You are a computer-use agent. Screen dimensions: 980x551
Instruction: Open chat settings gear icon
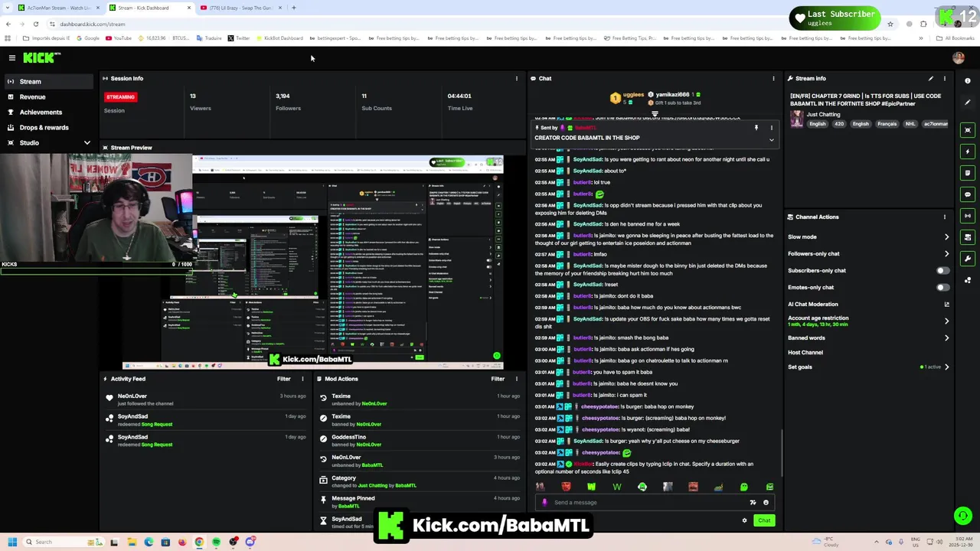[744, 520]
